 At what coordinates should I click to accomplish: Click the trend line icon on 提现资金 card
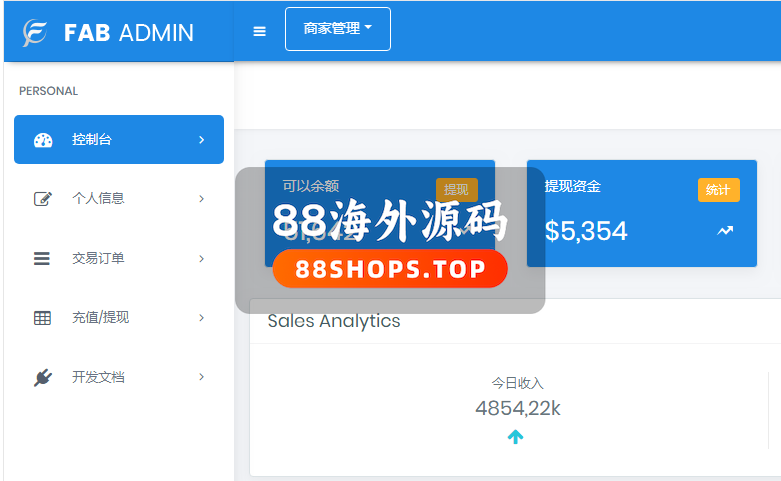(725, 231)
